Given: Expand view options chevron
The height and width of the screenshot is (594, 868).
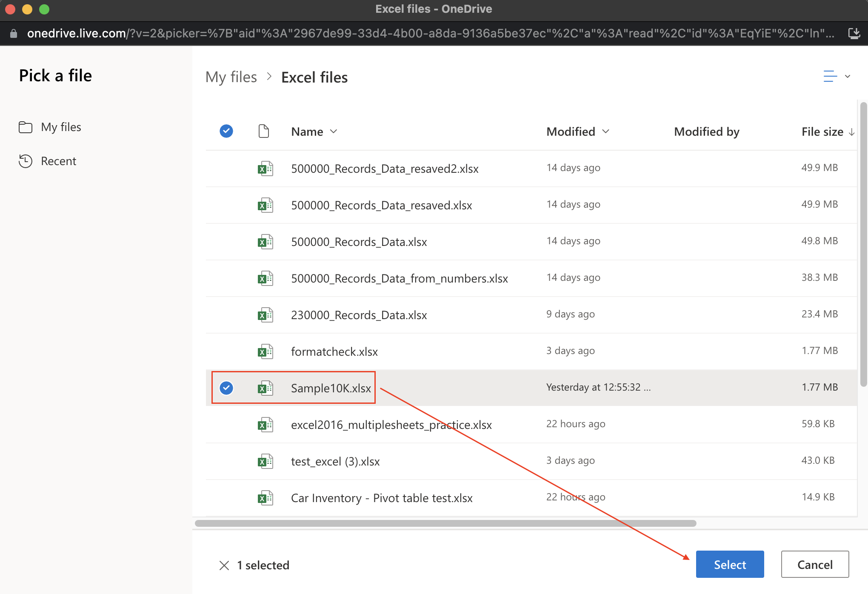Looking at the screenshot, I should pos(848,77).
